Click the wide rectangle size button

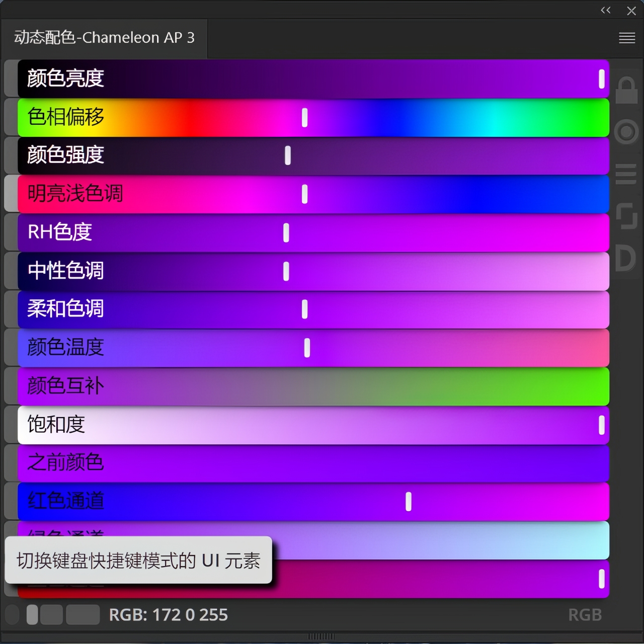(x=83, y=614)
